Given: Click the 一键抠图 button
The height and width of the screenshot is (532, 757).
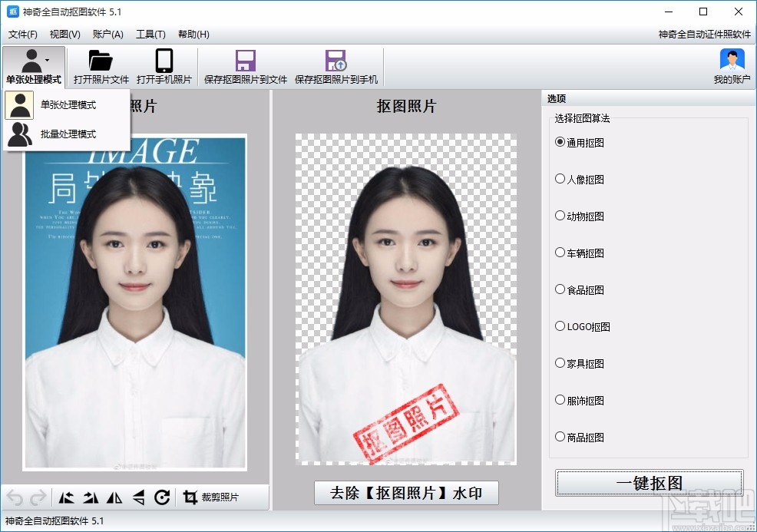Looking at the screenshot, I should (649, 482).
